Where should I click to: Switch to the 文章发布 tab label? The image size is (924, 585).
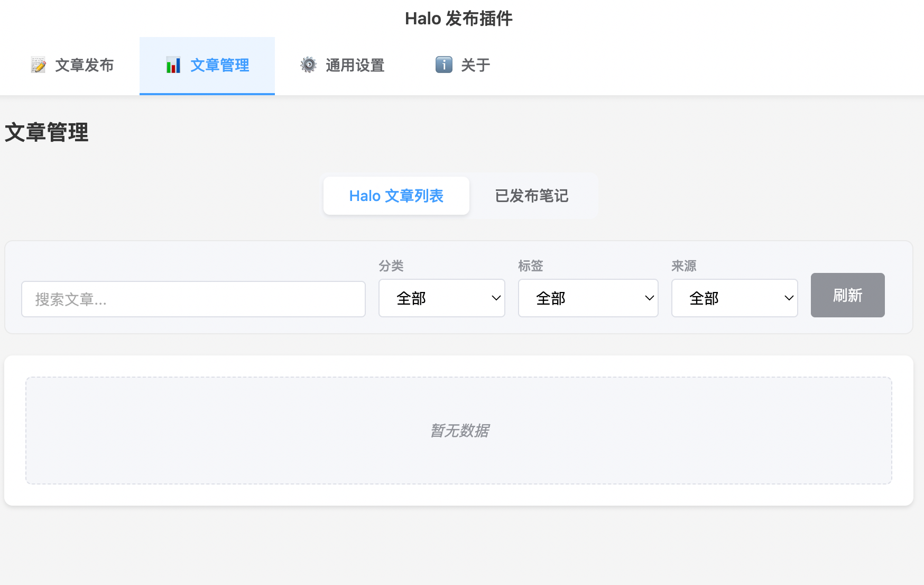tap(85, 65)
